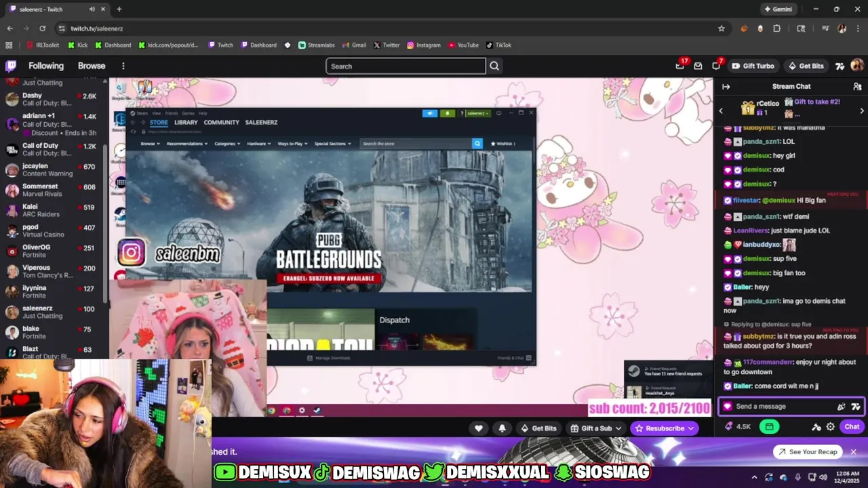This screenshot has width=868, height=488.
Task: Click into the Twitch search field
Action: coord(406,66)
